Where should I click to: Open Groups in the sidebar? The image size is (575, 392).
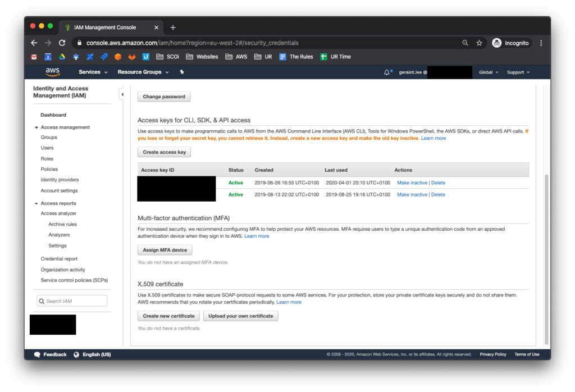49,138
